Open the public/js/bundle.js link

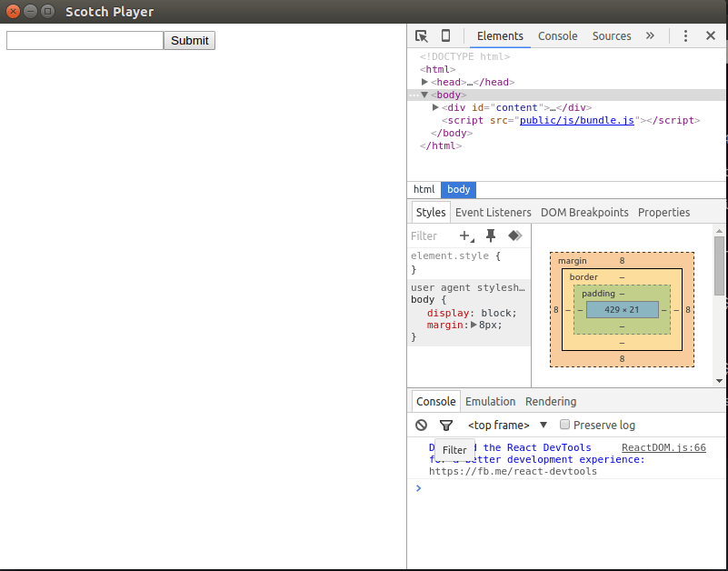tap(576, 120)
